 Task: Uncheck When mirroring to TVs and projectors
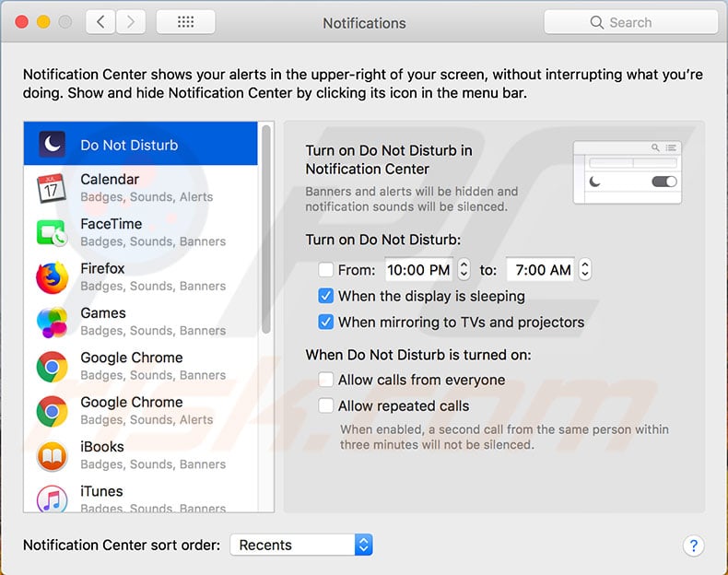pos(325,322)
